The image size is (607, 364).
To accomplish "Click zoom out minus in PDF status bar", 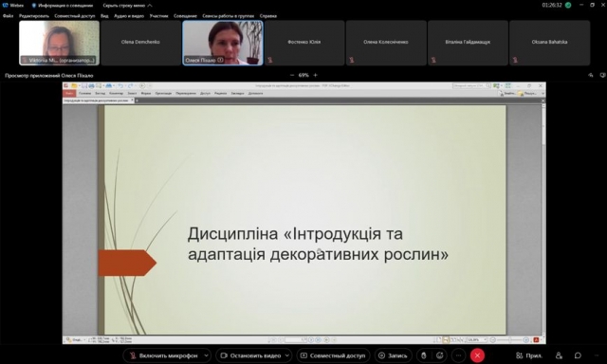I will 493,340.
